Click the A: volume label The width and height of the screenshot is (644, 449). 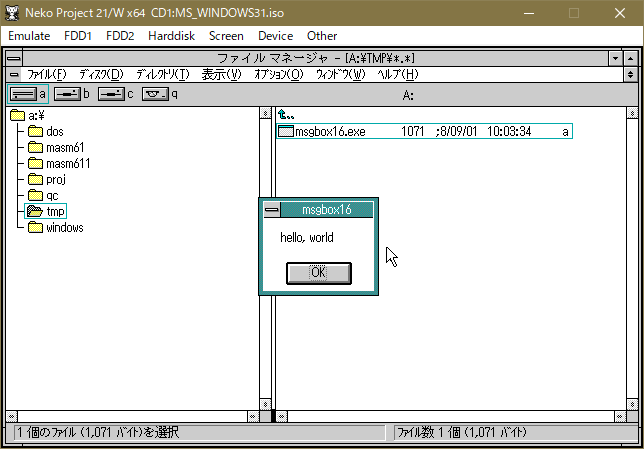(x=407, y=95)
